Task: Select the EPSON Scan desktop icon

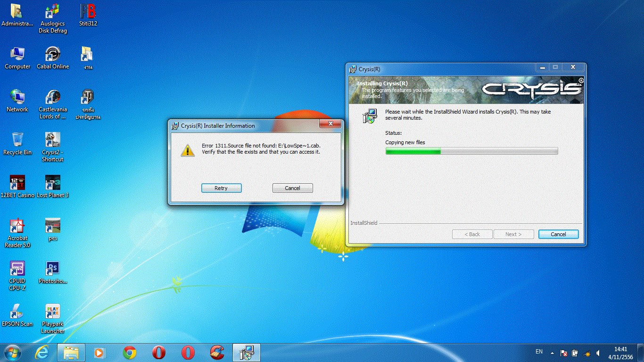Action: coord(17,314)
